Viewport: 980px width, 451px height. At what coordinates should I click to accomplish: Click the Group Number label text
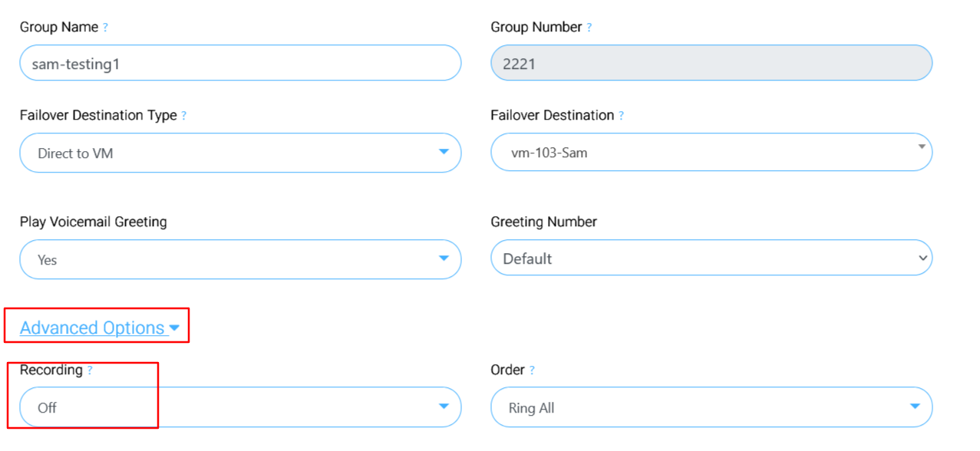(536, 27)
